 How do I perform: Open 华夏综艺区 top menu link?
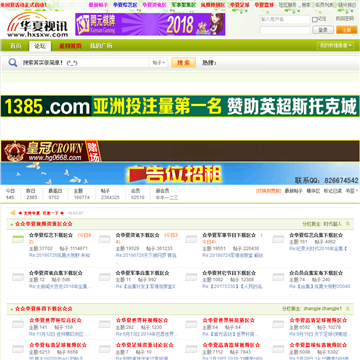pos(125,5)
